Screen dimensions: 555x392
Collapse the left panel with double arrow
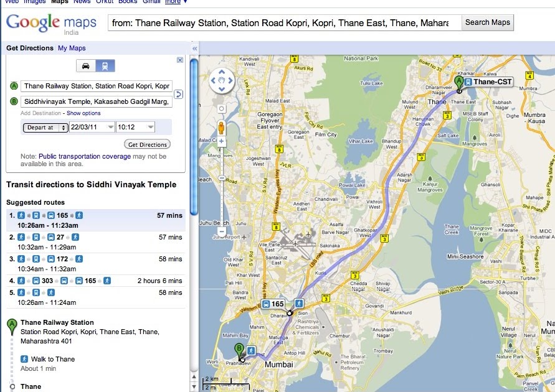tap(194, 49)
